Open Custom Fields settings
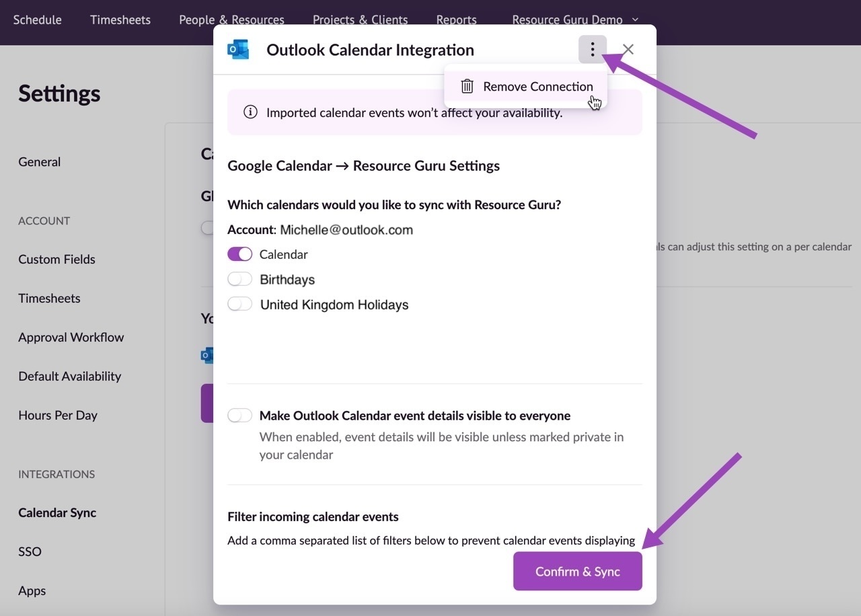Viewport: 861px width, 616px height. [57, 259]
